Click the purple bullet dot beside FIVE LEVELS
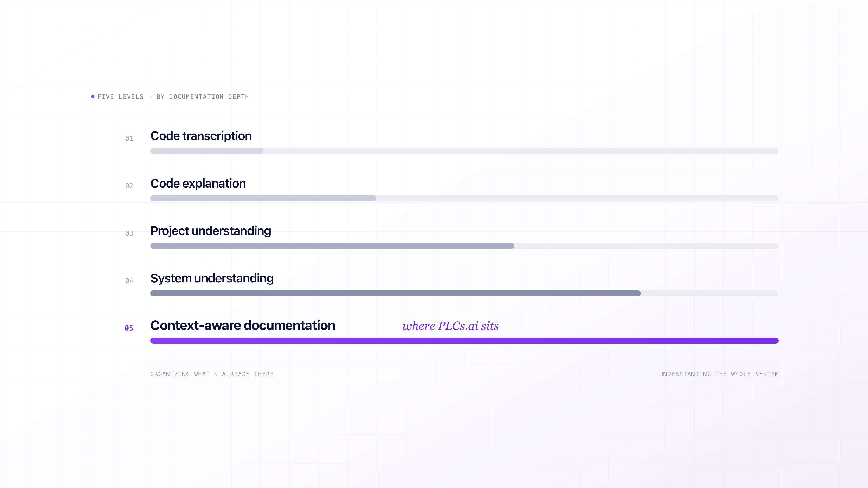868x488 pixels. point(93,97)
